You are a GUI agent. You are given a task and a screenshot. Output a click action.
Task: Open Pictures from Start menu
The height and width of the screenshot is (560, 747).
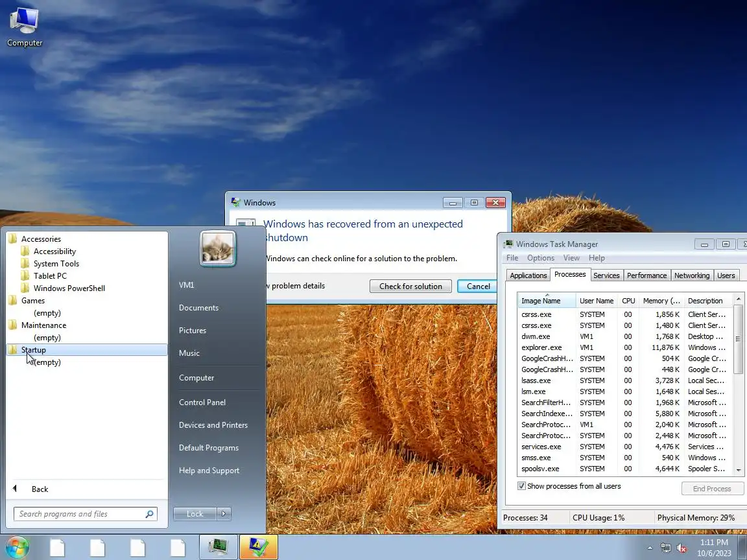[x=193, y=331]
